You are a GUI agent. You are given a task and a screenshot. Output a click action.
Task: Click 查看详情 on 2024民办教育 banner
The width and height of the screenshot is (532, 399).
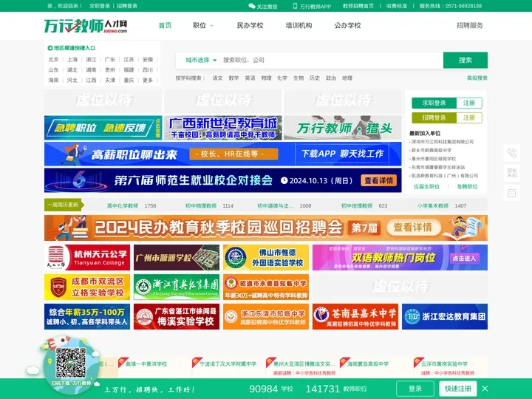(412, 228)
